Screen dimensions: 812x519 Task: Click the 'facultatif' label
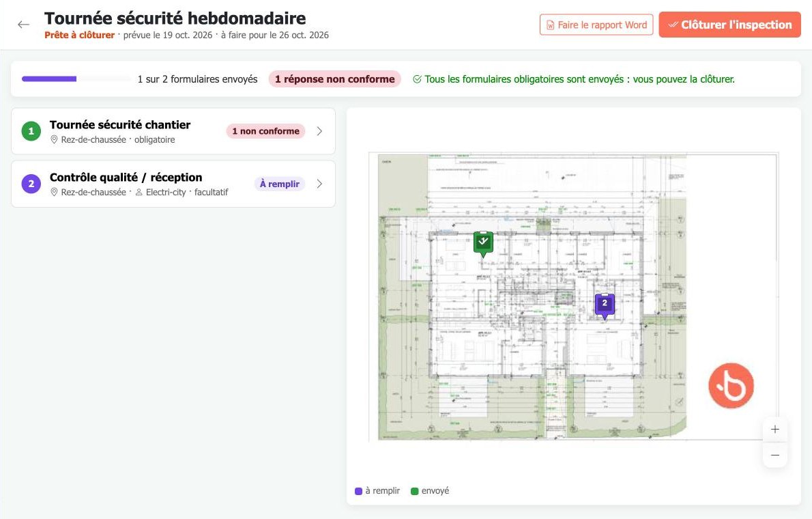(x=212, y=193)
